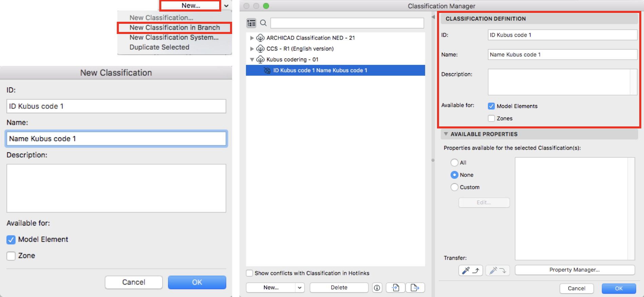Click Cancel in Classification Manager
644x297 pixels.
coord(576,289)
